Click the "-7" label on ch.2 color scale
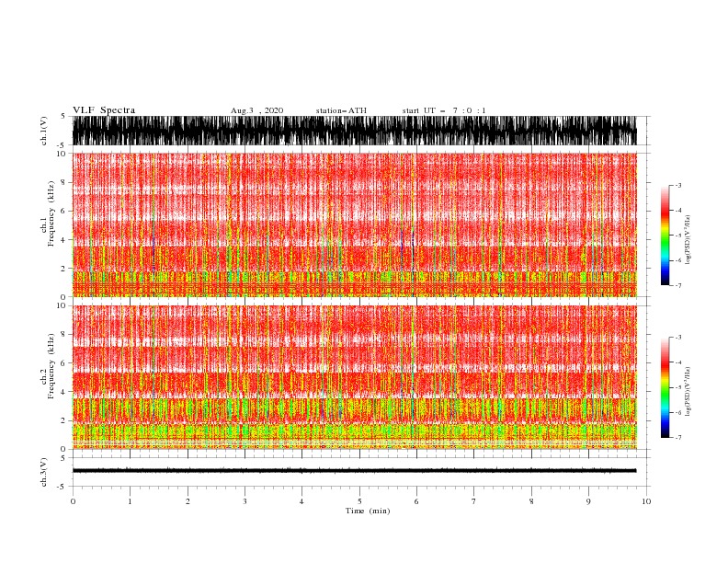 tap(678, 438)
